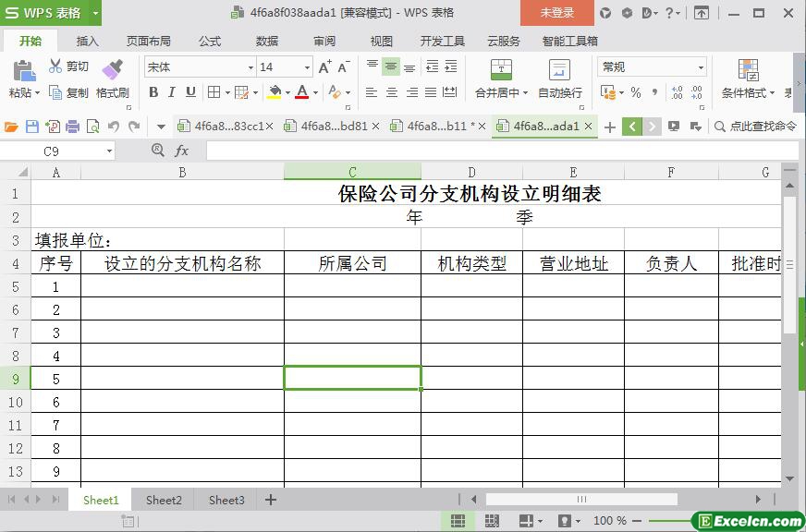Click the Auto Wrap text icon
The height and width of the screenshot is (532, 806).
pyautogui.click(x=559, y=70)
